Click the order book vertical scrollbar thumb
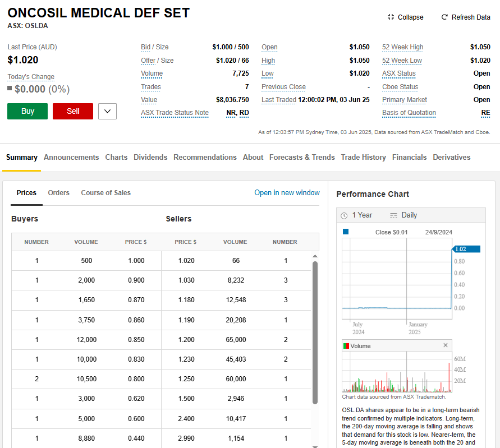The image size is (500, 448). [315, 332]
